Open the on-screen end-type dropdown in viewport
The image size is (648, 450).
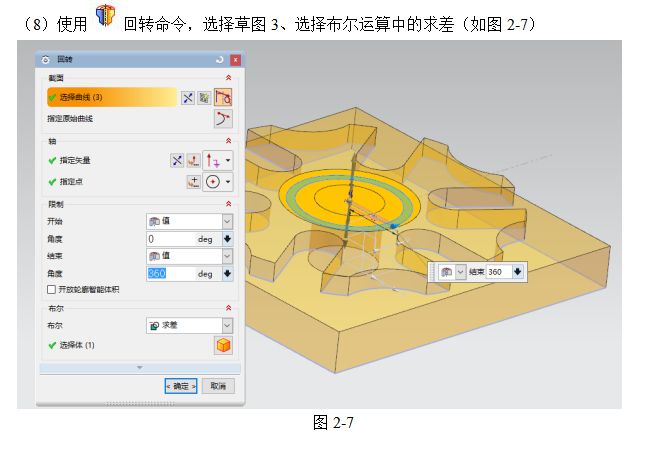[x=460, y=272]
